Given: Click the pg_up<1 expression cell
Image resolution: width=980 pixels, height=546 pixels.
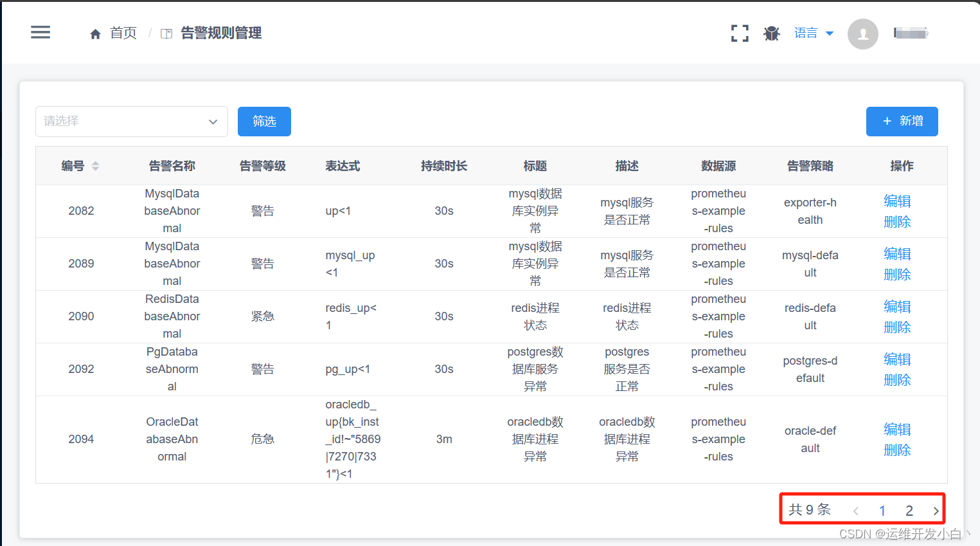Looking at the screenshot, I should 348,369.
